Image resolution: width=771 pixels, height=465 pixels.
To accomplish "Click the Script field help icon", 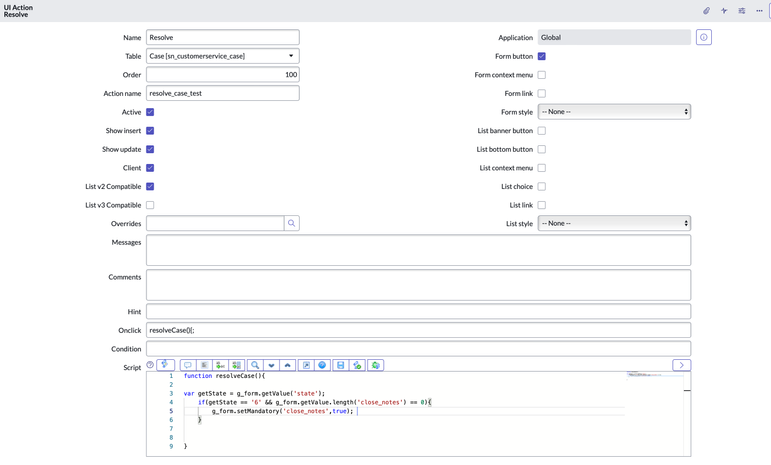I will [150, 365].
